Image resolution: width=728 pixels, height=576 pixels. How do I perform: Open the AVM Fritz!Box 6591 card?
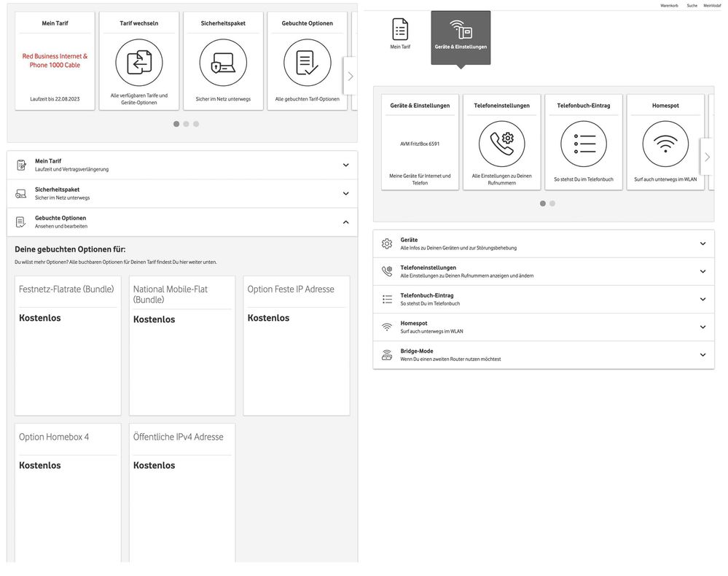420,142
